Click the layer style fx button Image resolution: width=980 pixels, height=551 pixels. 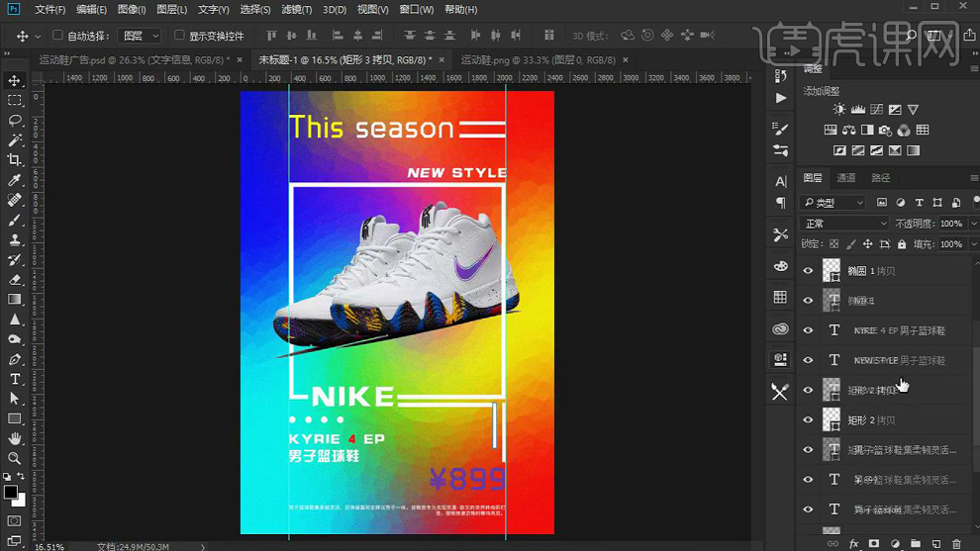pyautogui.click(x=853, y=544)
